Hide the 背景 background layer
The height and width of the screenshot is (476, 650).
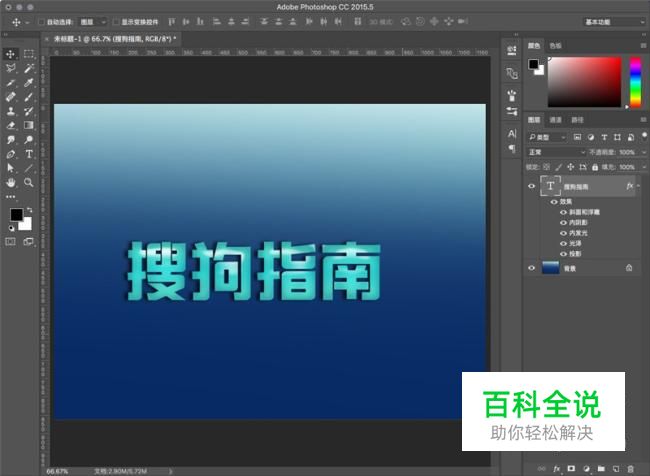[531, 268]
